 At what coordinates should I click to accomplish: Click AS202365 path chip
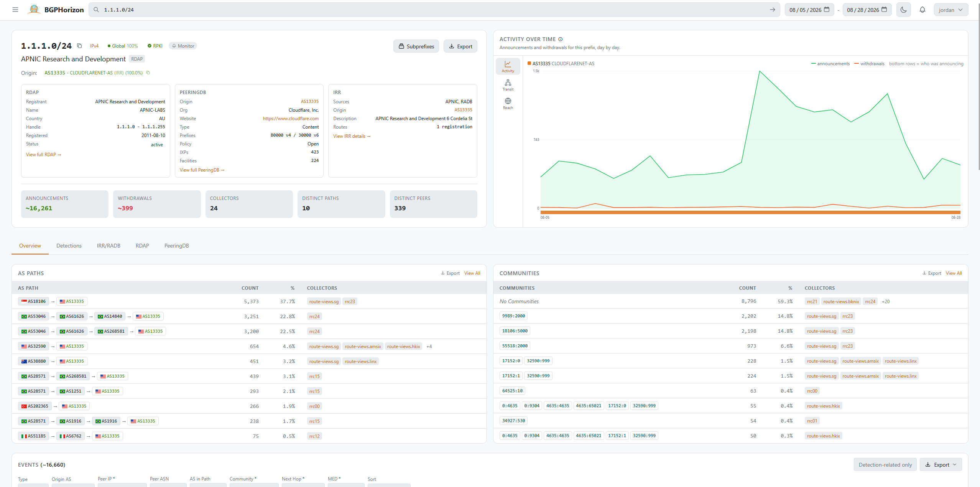coord(35,406)
